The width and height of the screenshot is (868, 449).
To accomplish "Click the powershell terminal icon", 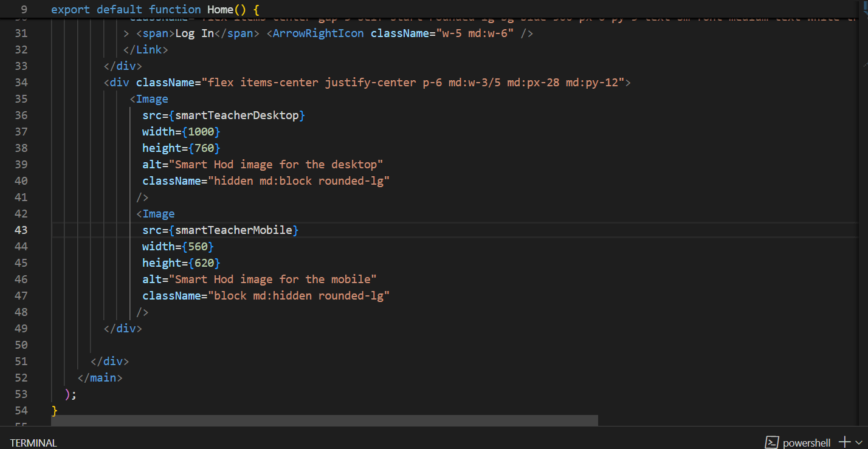I will point(772,442).
